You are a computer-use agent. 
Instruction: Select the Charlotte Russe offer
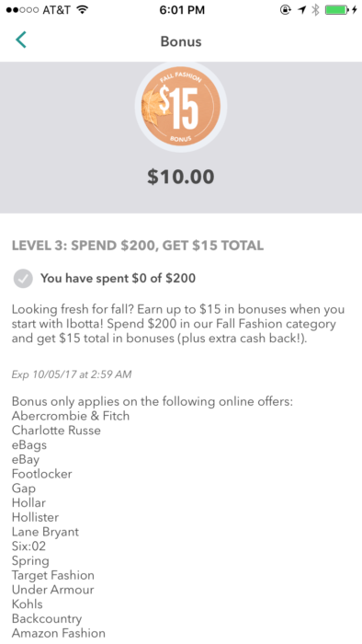tap(56, 431)
